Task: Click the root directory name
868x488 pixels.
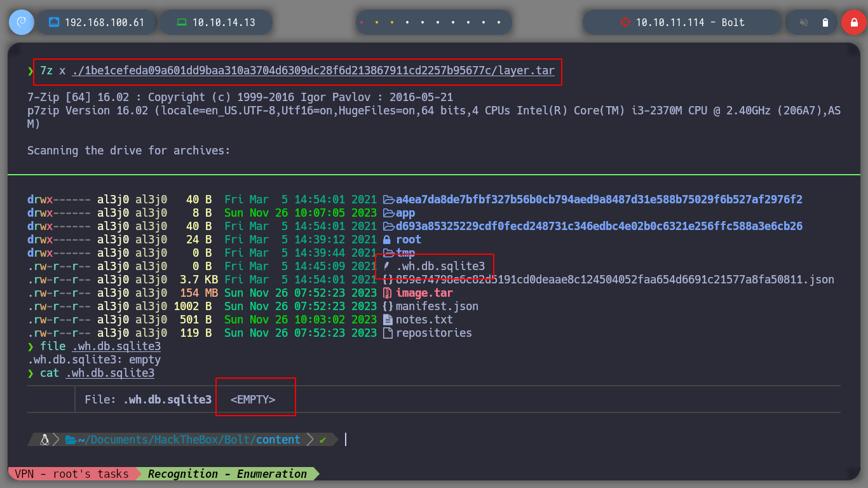Action: pos(409,240)
